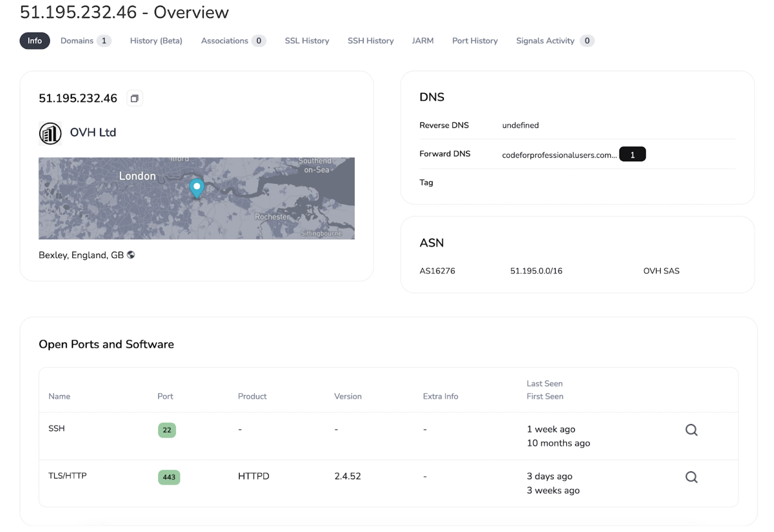Click the Product column header
This screenshot has height=532, width=774.
pos(252,397)
